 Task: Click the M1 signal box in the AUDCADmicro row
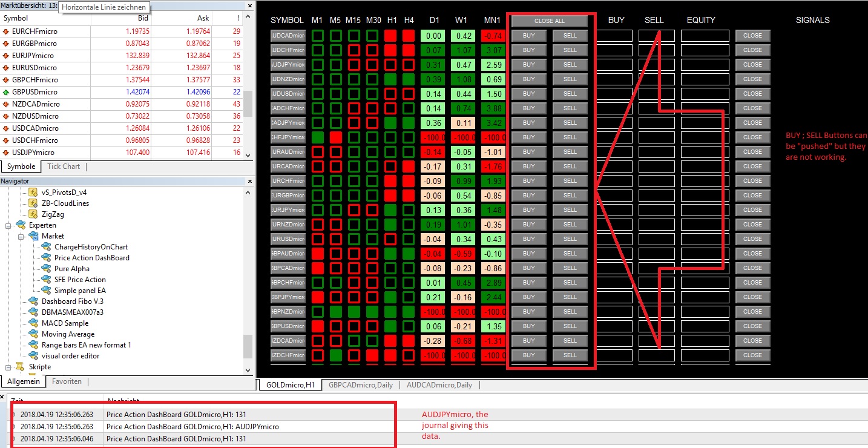(x=318, y=36)
